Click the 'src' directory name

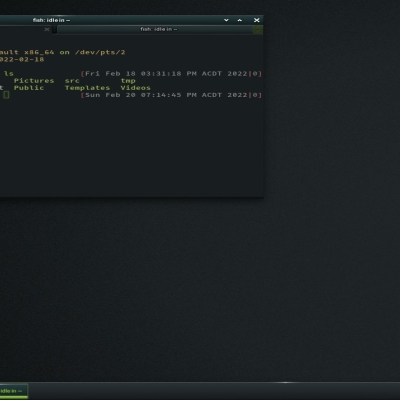(x=72, y=81)
